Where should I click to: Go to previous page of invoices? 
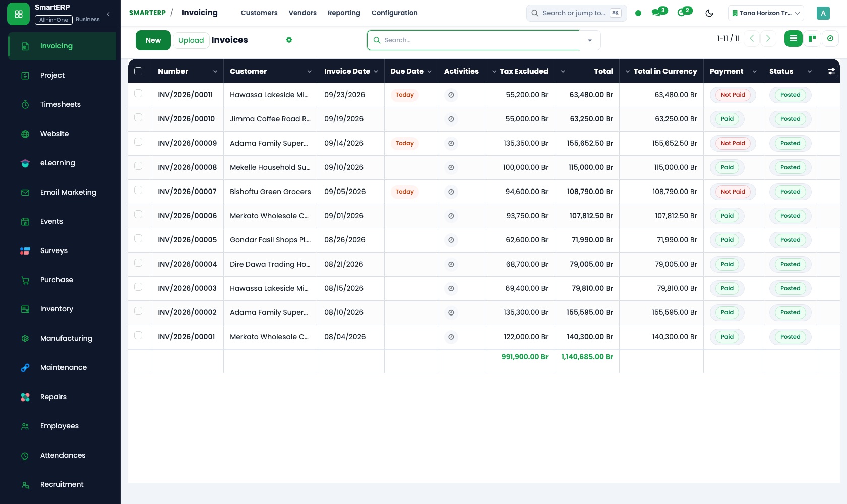(x=751, y=38)
